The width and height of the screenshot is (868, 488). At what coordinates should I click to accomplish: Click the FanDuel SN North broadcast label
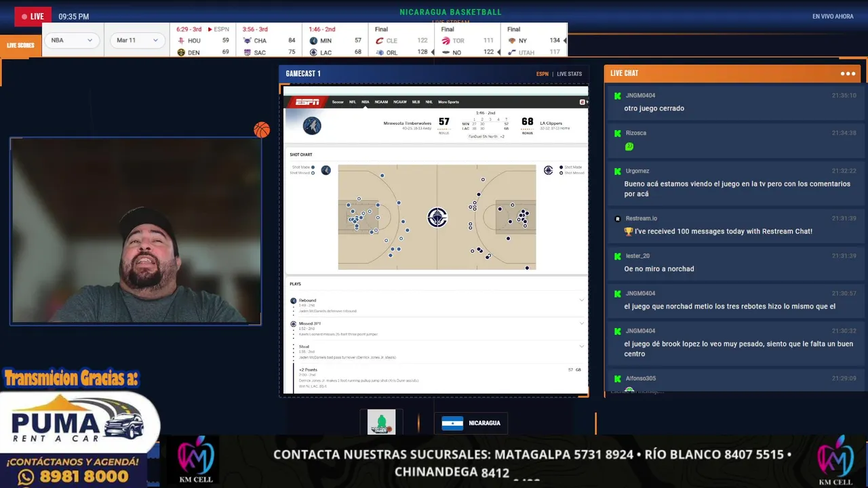pyautogui.click(x=482, y=136)
